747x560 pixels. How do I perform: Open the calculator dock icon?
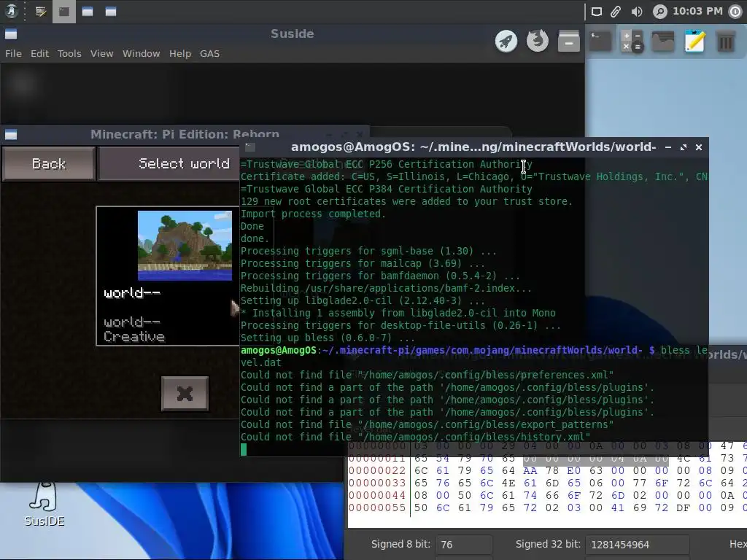click(632, 42)
